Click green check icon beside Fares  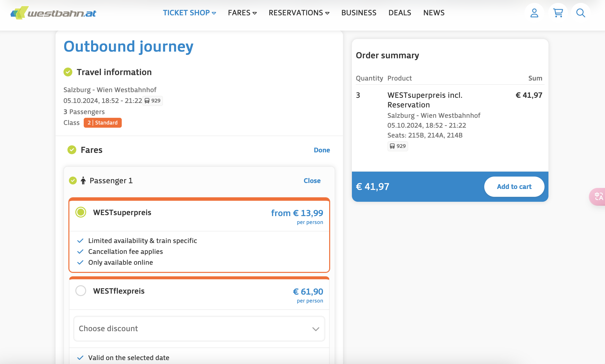click(72, 150)
